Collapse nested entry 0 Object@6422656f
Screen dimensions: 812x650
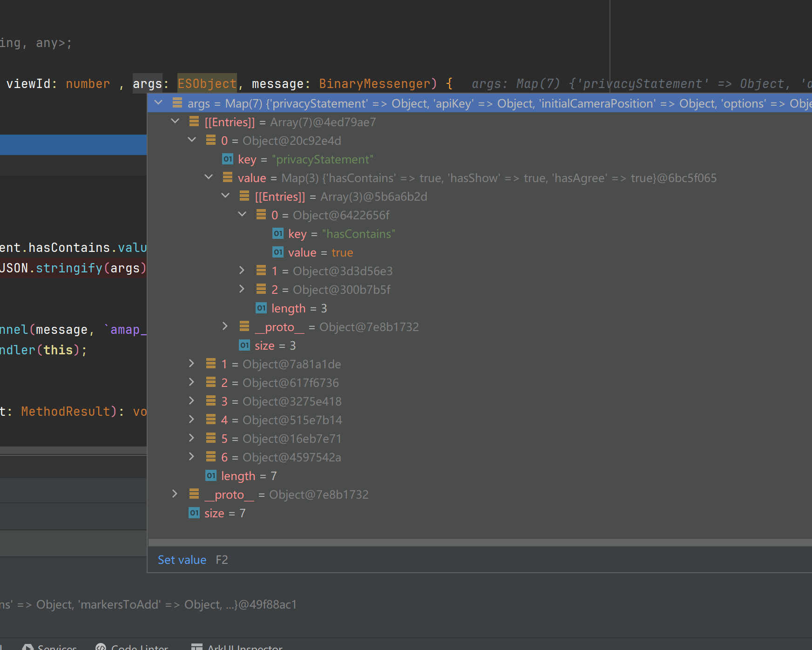[242, 214]
